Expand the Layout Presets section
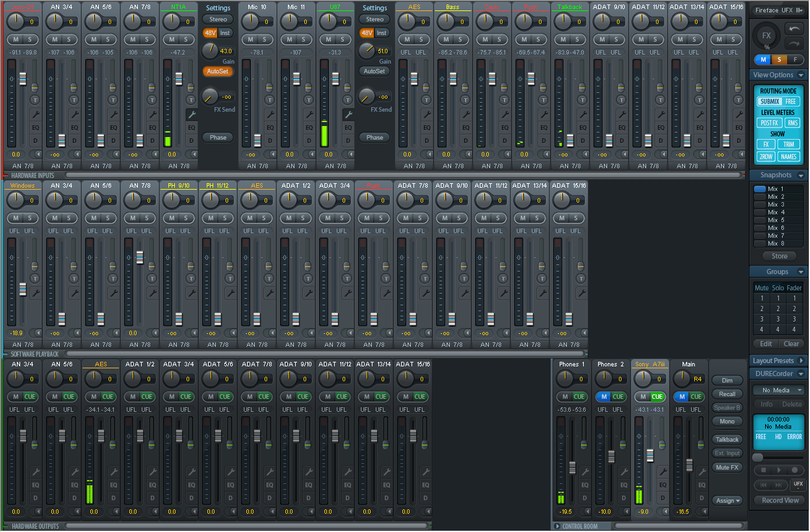The width and height of the screenshot is (810, 532). tap(801, 361)
